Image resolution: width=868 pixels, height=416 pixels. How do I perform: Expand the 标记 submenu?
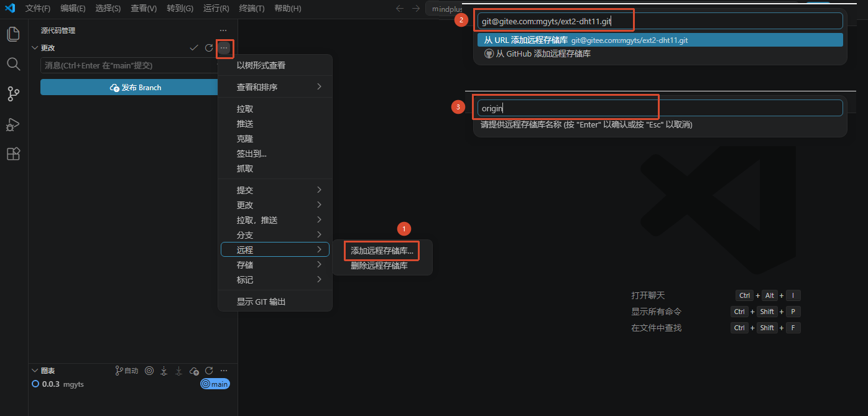275,280
